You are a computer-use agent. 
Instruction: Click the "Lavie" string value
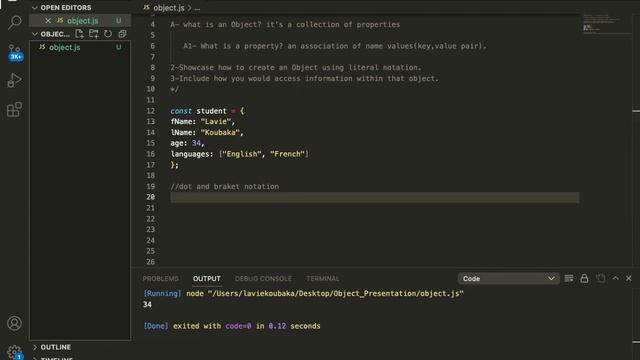click(x=216, y=122)
